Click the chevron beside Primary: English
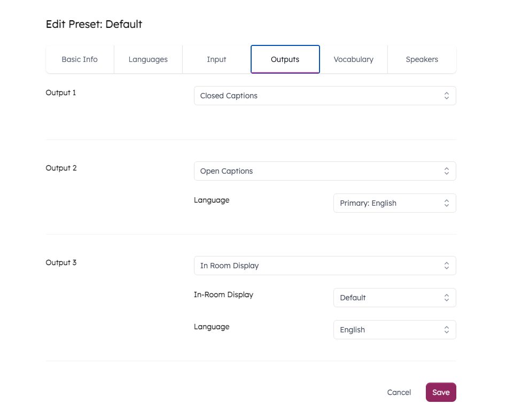 (x=447, y=203)
